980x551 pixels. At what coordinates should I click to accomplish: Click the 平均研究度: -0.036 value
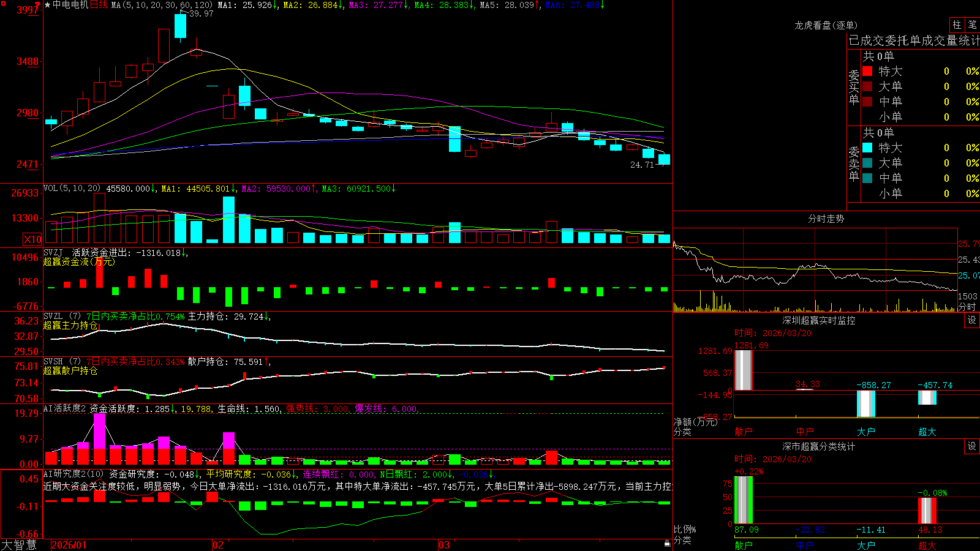click(248, 474)
